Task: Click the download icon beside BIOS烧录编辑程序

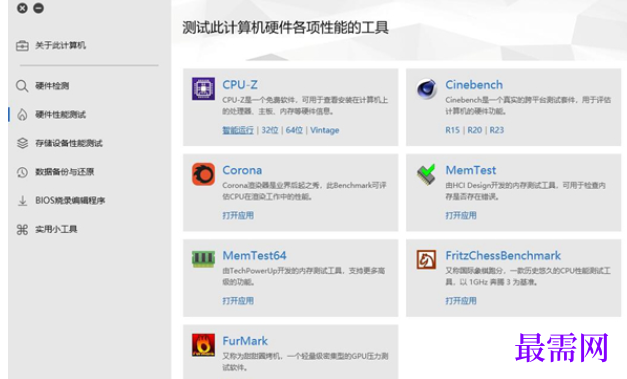Action: click(x=22, y=201)
